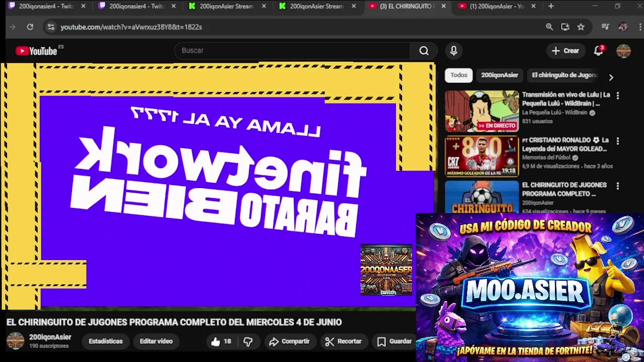Open the notifications bell with 3 badge
Viewport: 644px width, 362px height.
click(x=598, y=50)
